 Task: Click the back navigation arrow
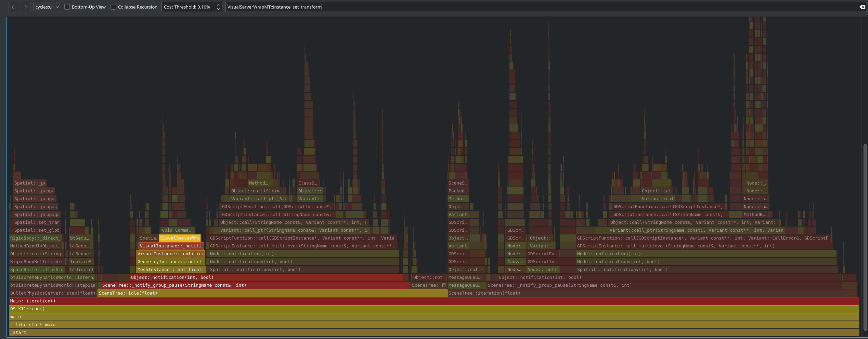(x=13, y=6)
